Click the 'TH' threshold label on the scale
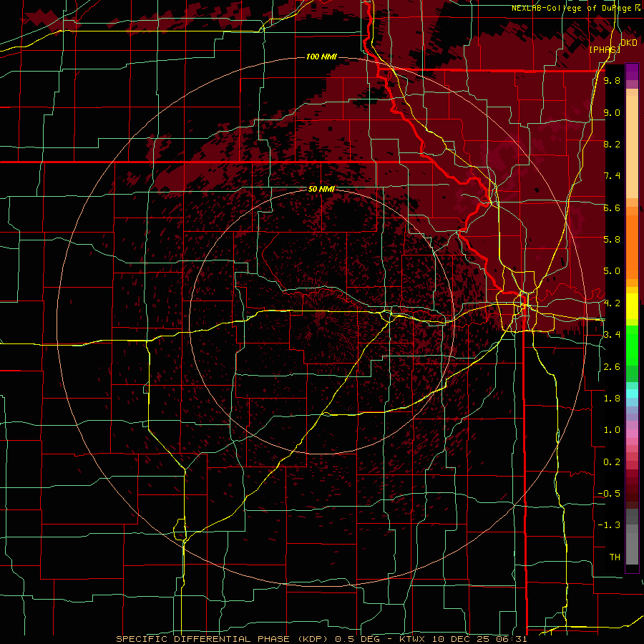The image size is (644, 644). [615, 557]
